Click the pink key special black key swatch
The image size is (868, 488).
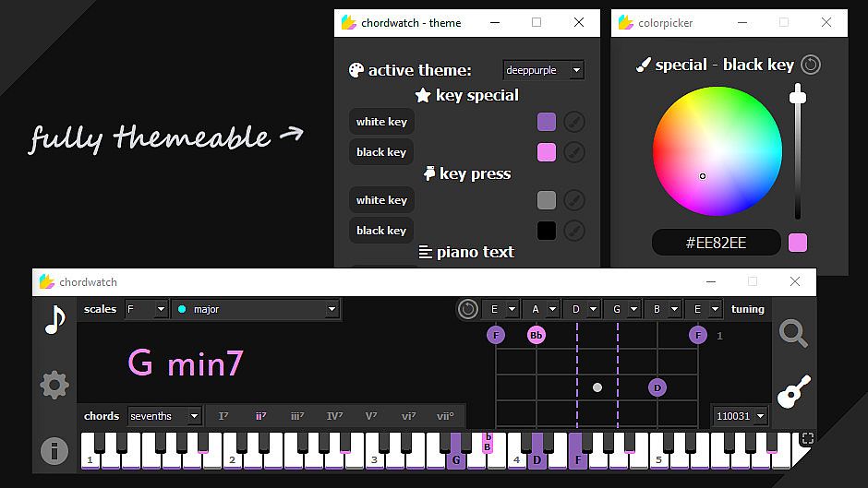[x=547, y=152]
